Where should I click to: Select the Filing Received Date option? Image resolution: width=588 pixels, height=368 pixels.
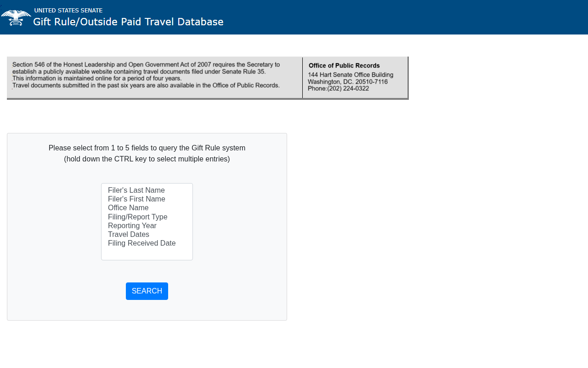point(142,243)
